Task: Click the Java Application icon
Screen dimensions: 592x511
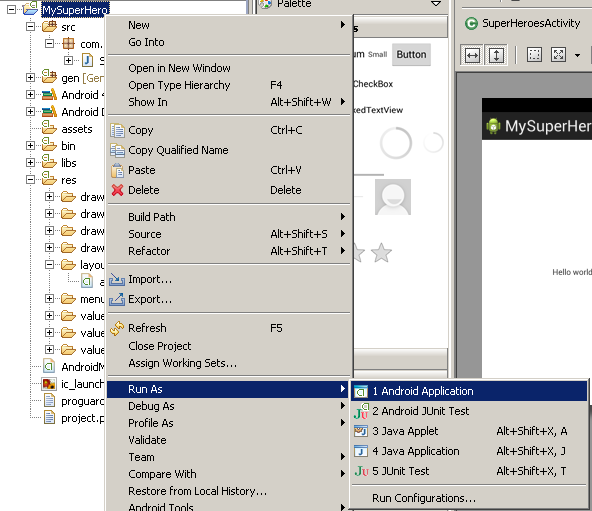Action: [361, 451]
